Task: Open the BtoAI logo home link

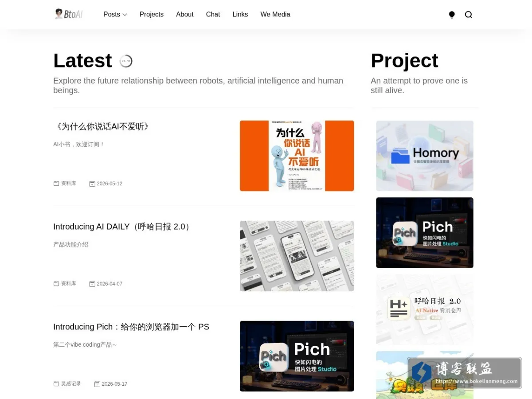Action: click(x=68, y=14)
